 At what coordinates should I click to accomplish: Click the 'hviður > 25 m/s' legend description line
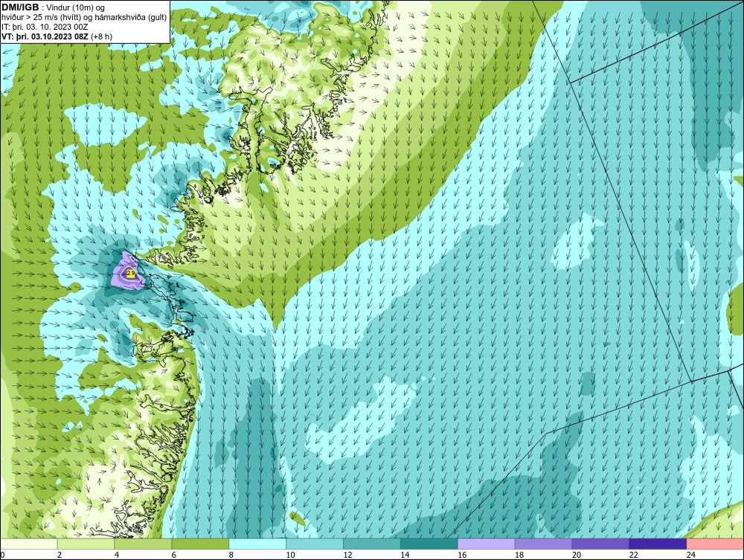click(84, 18)
